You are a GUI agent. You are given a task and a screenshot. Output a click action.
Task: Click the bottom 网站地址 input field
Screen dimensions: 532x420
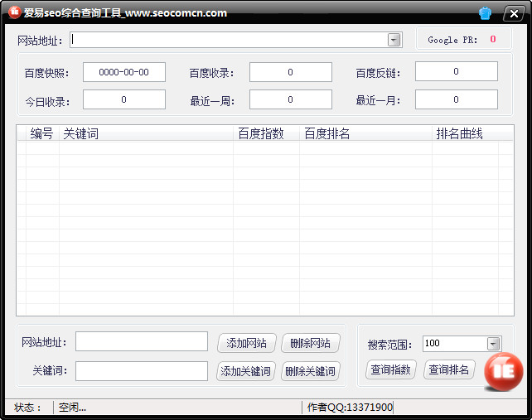click(142, 341)
